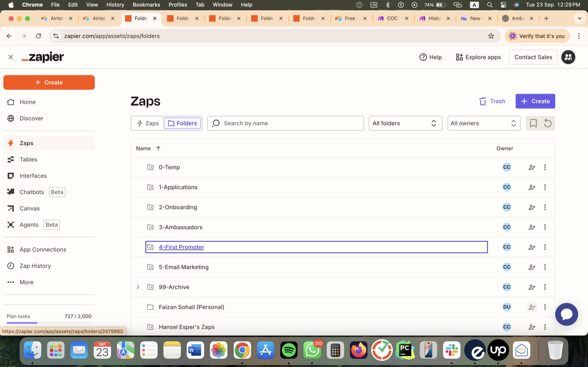Viewport: 588px width, 367px height.
Task: Switch to the Folders view toggle
Action: pos(182,123)
